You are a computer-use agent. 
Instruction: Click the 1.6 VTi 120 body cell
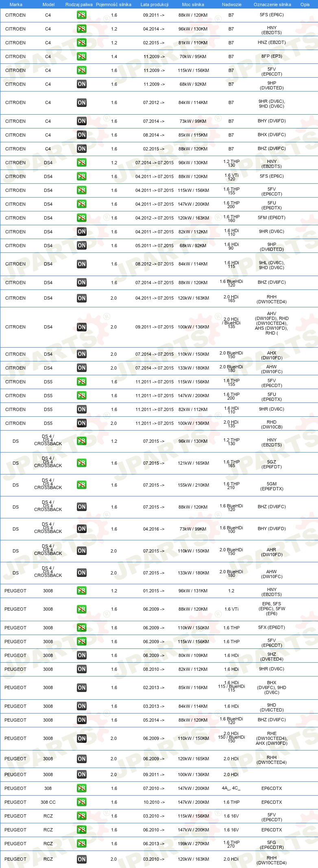coord(231,177)
